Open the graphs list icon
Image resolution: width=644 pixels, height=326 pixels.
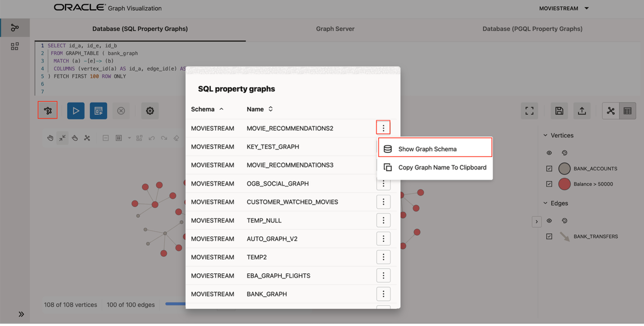(47, 110)
